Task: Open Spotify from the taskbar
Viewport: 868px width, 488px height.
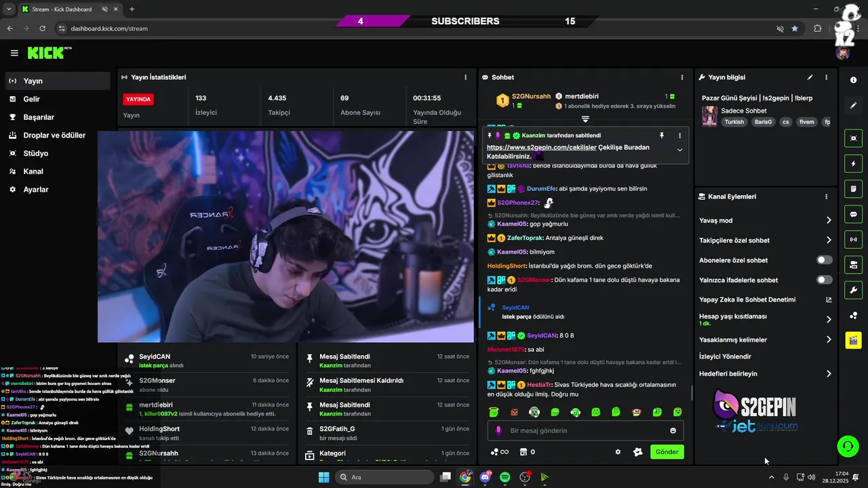Action: pos(505,477)
